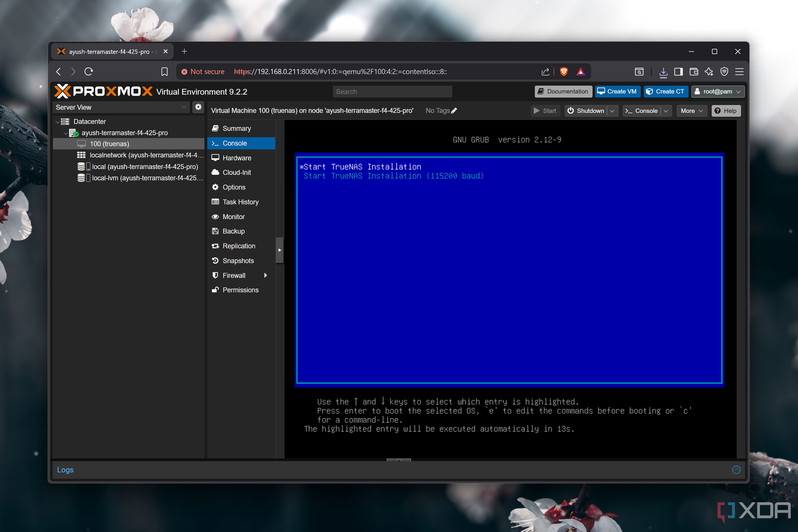The image size is (798, 532).
Task: Edit tags with the pencil icon
Action: (x=454, y=111)
